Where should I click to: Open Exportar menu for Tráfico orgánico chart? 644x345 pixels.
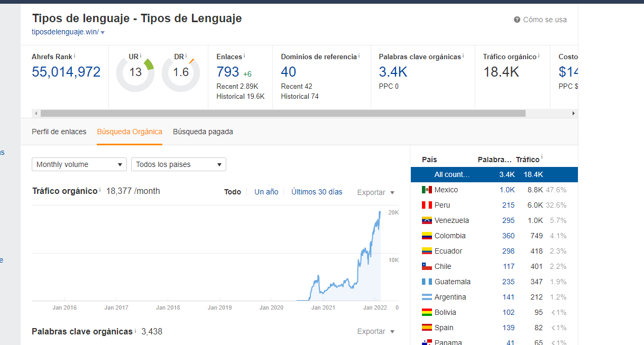pos(376,192)
